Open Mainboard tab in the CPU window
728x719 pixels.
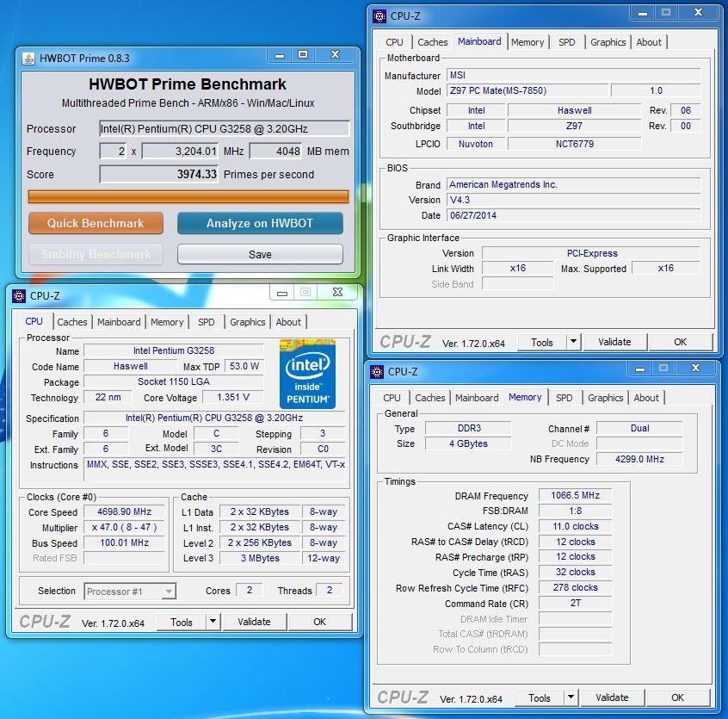119,322
